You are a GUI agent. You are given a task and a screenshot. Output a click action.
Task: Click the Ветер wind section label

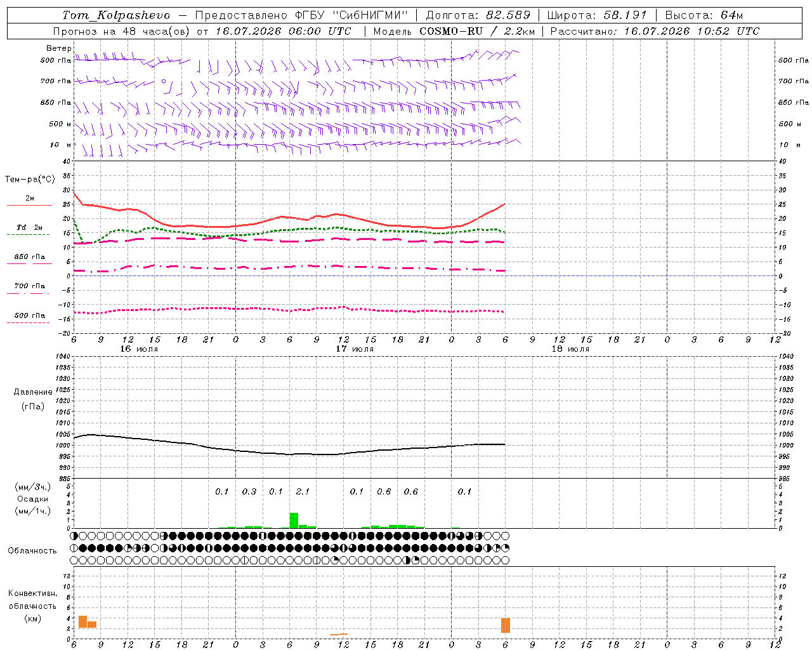58,48
